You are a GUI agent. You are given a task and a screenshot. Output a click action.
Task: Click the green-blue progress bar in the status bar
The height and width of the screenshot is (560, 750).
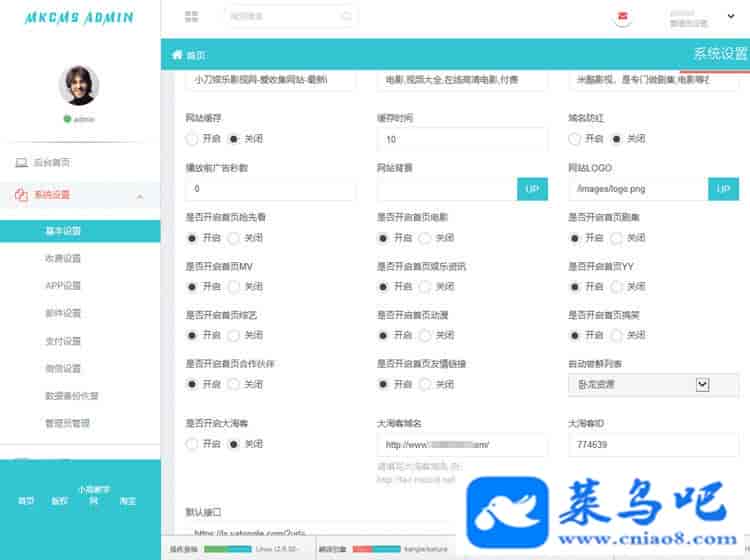(228, 549)
